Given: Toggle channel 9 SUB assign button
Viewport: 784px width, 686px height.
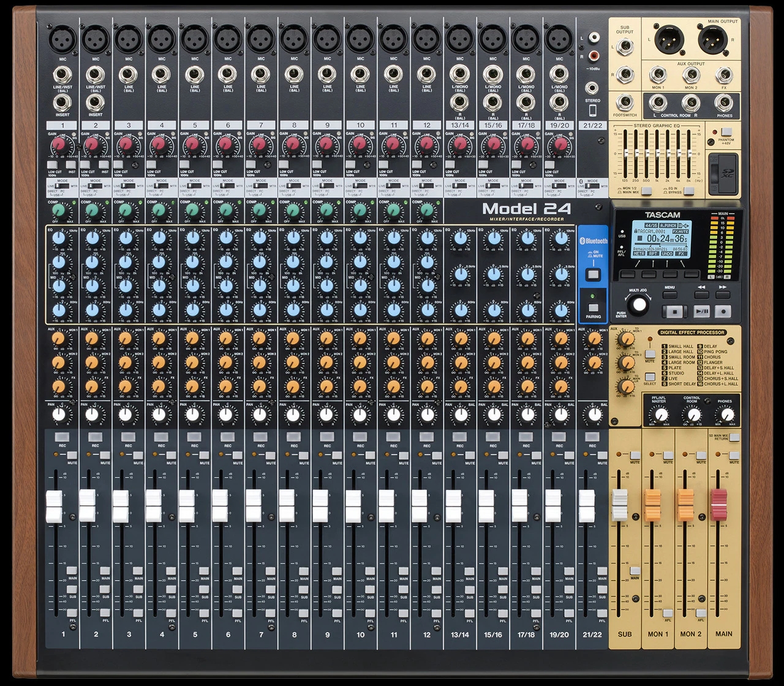Looking at the screenshot, I should pos(337,589).
